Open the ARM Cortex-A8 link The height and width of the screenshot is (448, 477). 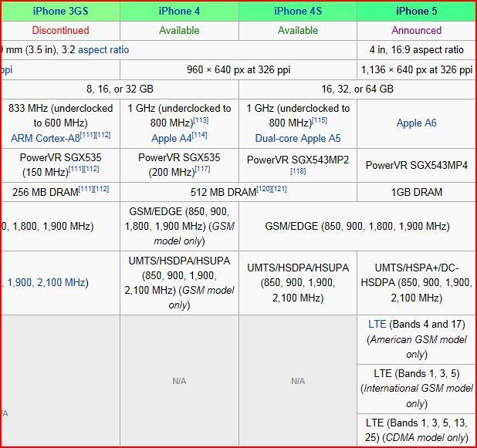point(46,138)
